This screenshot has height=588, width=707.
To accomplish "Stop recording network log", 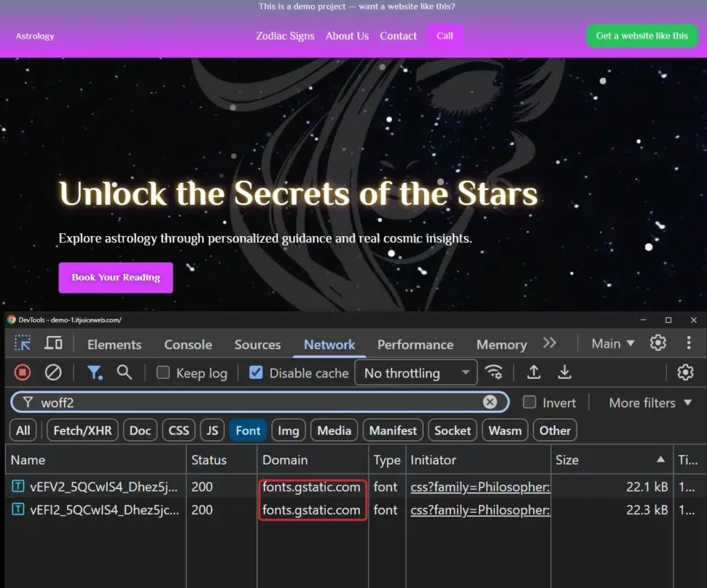I will point(22,373).
